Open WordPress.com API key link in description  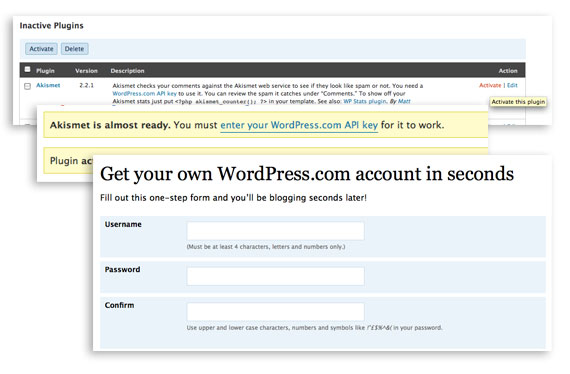(x=144, y=93)
